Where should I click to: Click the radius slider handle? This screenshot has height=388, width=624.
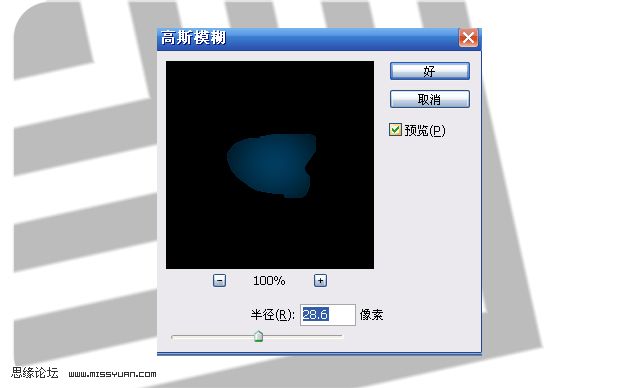pyautogui.click(x=259, y=336)
